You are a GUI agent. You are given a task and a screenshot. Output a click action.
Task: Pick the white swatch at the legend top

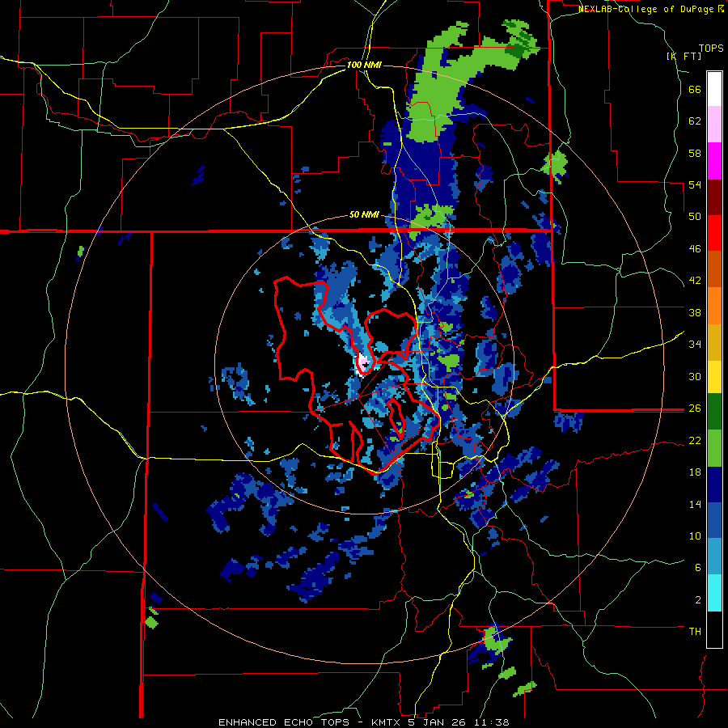click(714, 89)
